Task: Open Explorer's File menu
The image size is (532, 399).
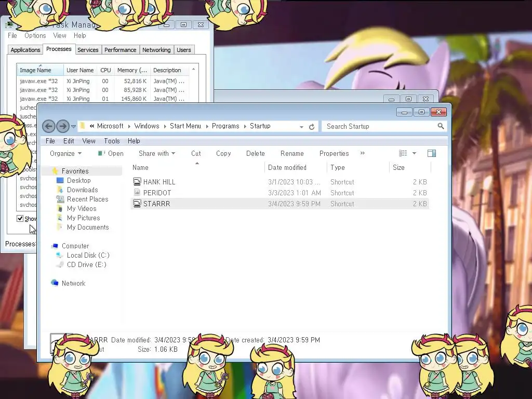Action: [50, 141]
